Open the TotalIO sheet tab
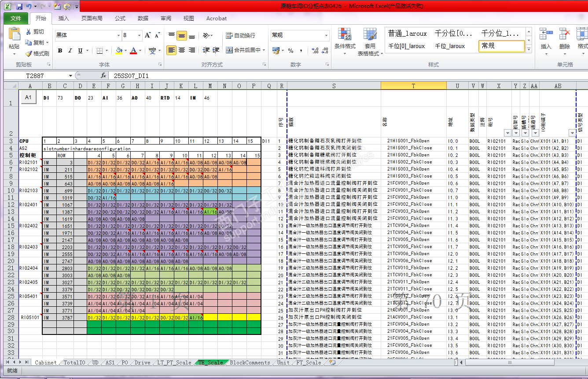Viewport: 588px width, 379px height. pyautogui.click(x=74, y=363)
